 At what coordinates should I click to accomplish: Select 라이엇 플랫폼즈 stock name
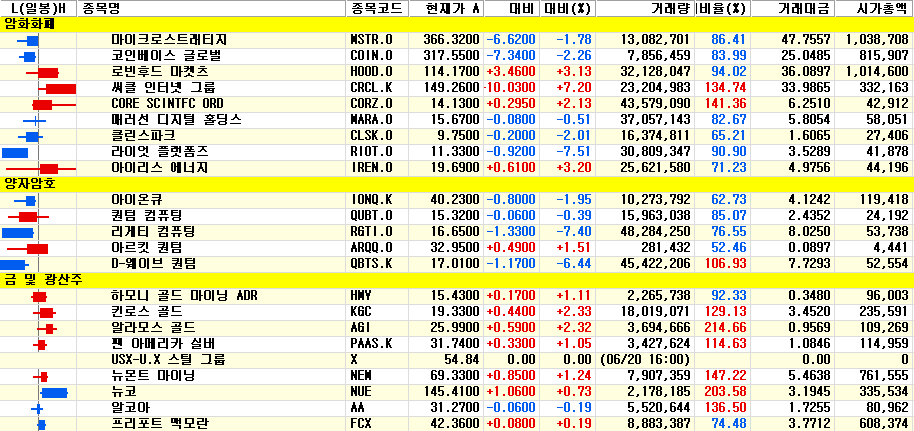[x=160, y=152]
